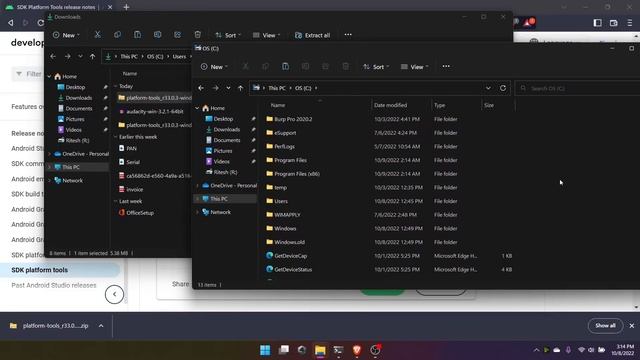Expand Network in OS (C:) navigation pane
Screen dimensions: 640x360
[x=198, y=212]
